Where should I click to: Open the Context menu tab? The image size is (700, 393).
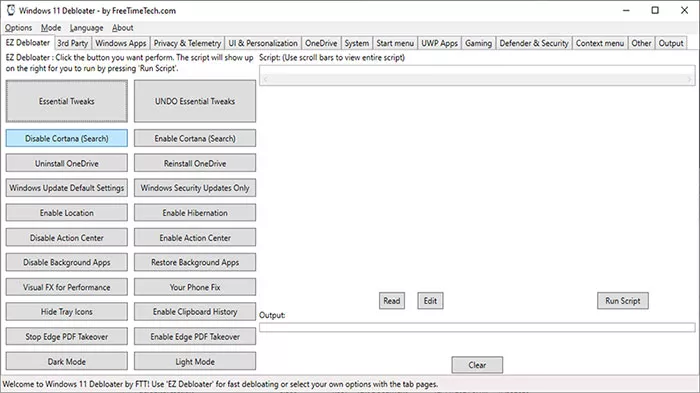(x=600, y=43)
